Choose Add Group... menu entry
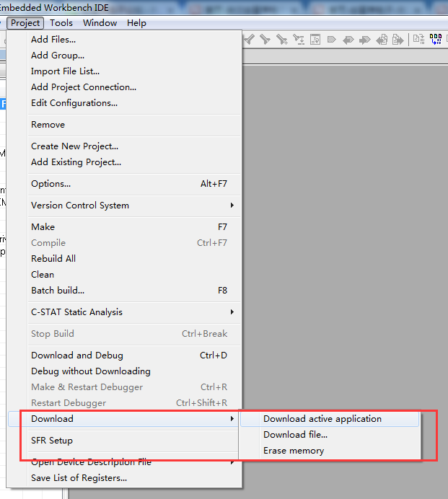448x499 pixels. pyautogui.click(x=124, y=56)
